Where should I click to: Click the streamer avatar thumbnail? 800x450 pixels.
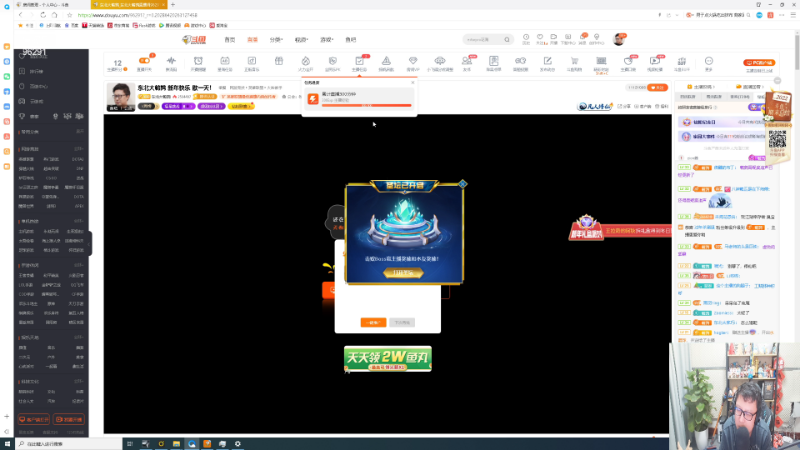120,96
